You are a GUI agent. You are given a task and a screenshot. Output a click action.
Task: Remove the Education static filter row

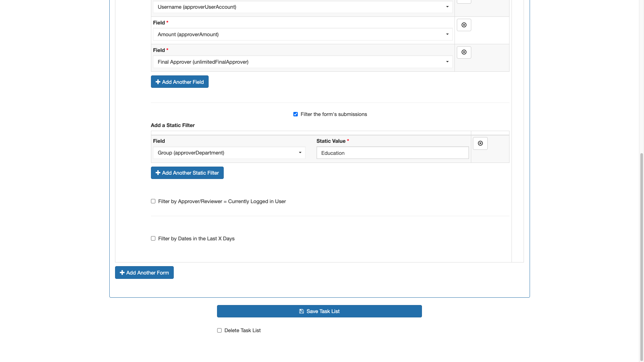[x=480, y=143]
